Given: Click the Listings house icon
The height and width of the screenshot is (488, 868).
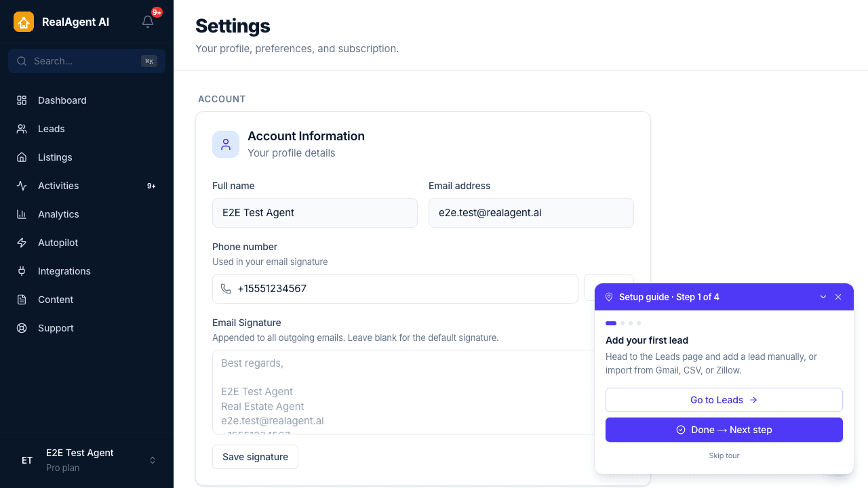Looking at the screenshot, I should (x=22, y=157).
